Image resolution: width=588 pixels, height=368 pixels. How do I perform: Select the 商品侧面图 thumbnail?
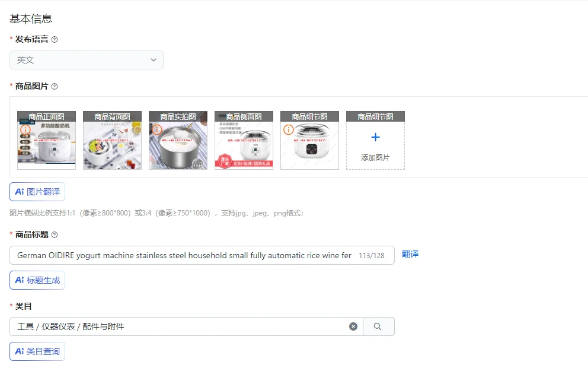pos(244,140)
